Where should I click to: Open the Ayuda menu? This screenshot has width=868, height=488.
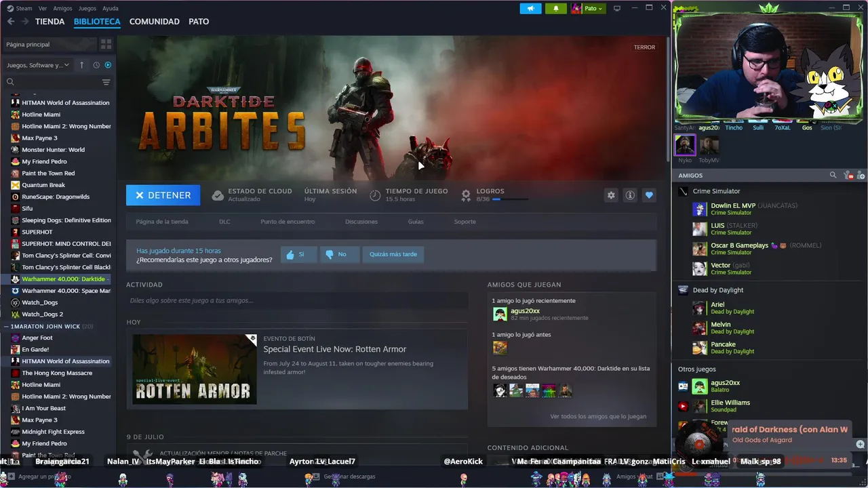coord(110,8)
